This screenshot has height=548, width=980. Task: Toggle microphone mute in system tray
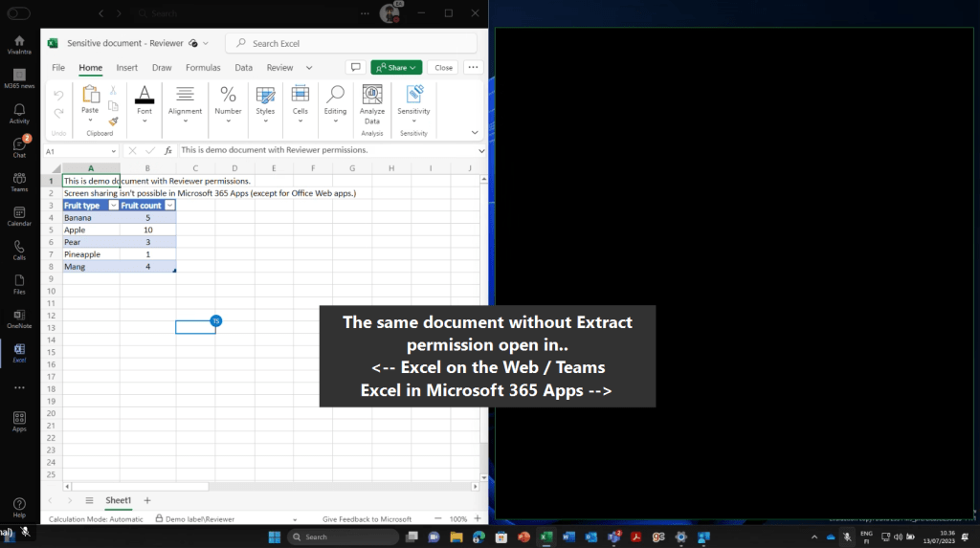846,537
